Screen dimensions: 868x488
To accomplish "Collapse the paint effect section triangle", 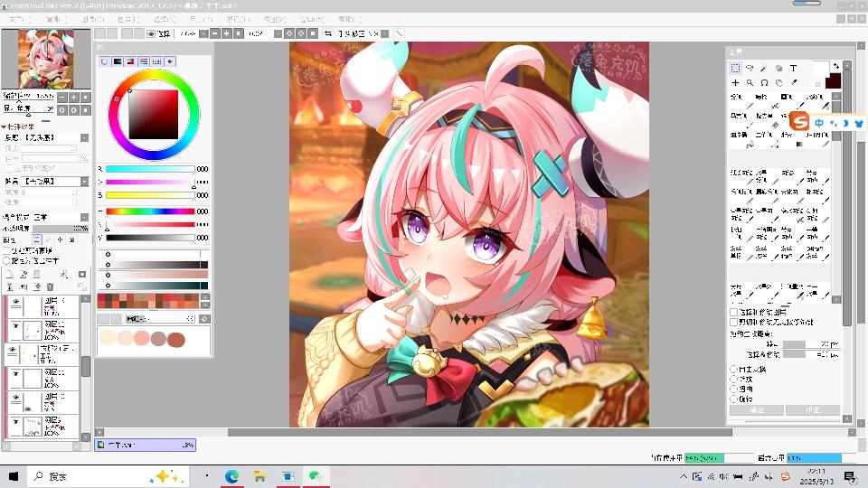I will click(x=4, y=127).
